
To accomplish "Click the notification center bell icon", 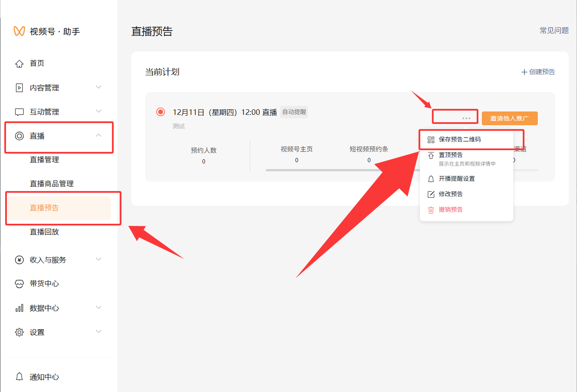I will [19, 377].
